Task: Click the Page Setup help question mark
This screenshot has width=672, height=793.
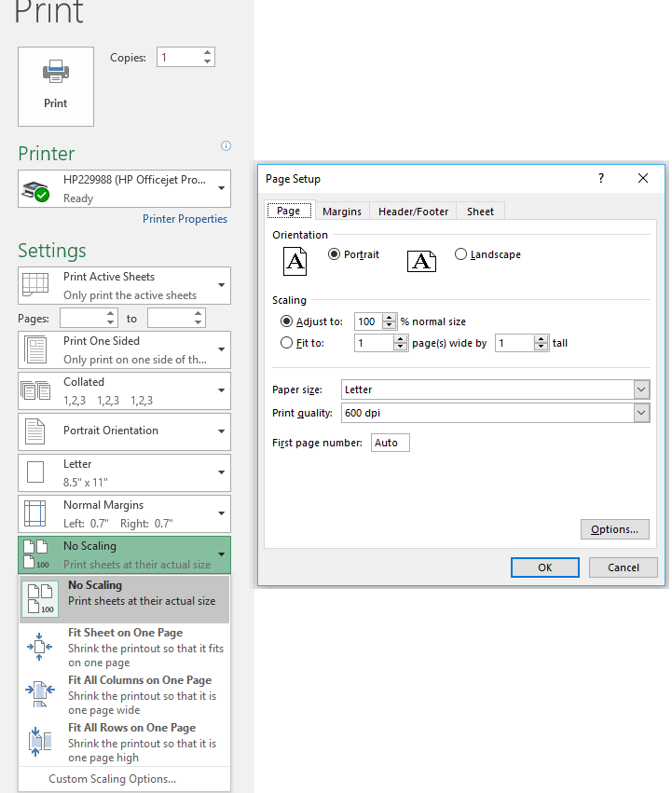Action: [601, 179]
